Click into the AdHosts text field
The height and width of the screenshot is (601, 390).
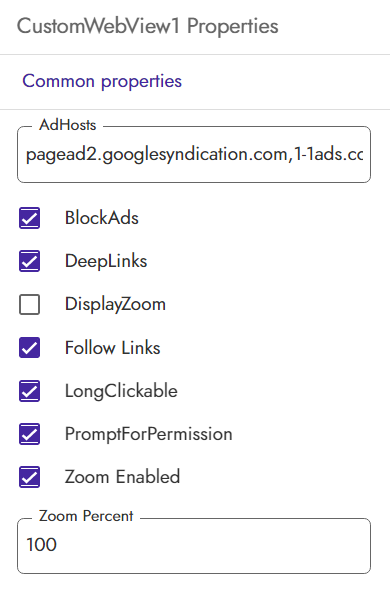tap(194, 154)
